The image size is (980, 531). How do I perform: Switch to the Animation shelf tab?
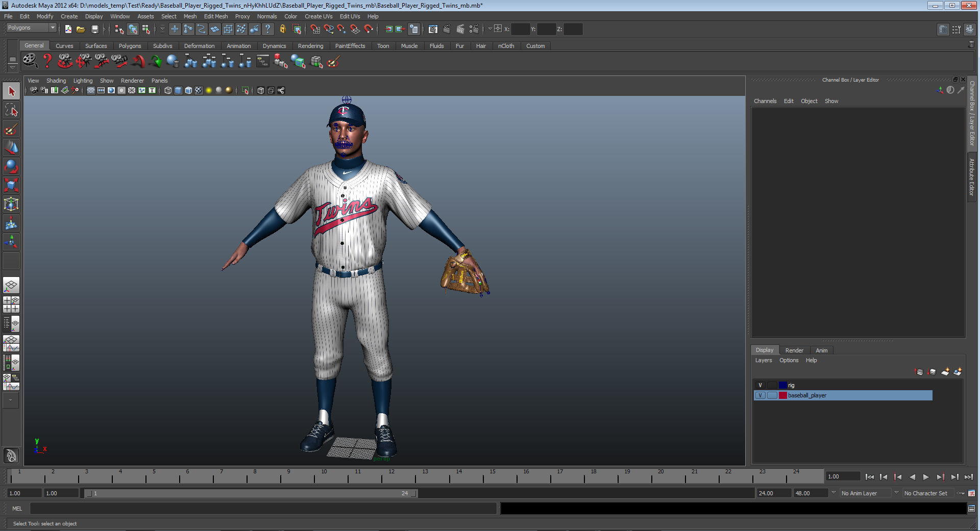238,46
